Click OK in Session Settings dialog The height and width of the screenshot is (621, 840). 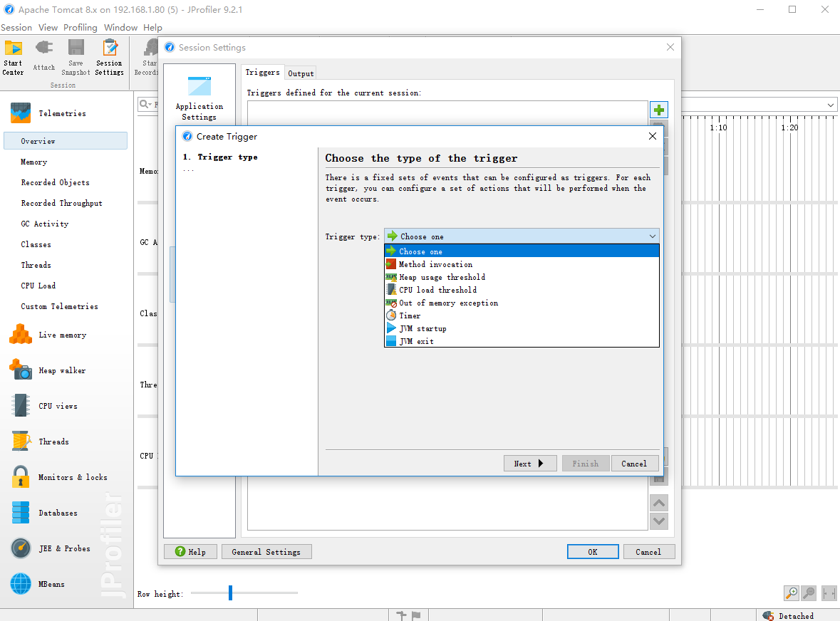pos(593,552)
